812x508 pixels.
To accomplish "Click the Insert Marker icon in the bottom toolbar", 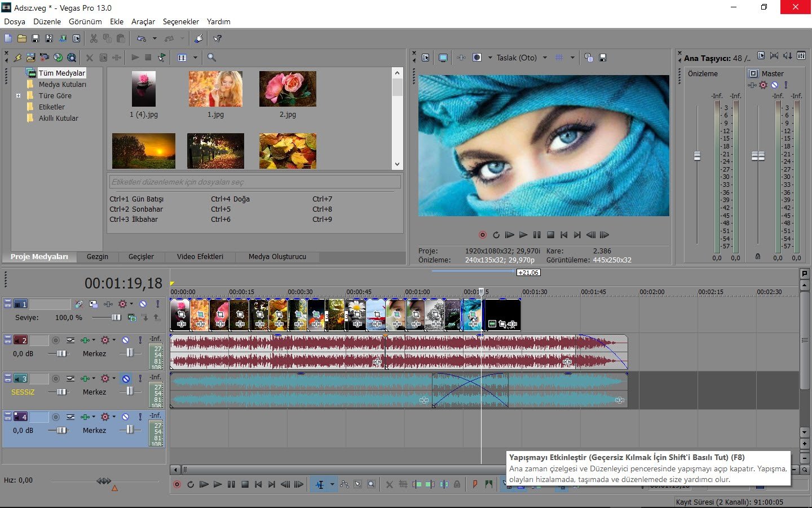I will coord(475,484).
